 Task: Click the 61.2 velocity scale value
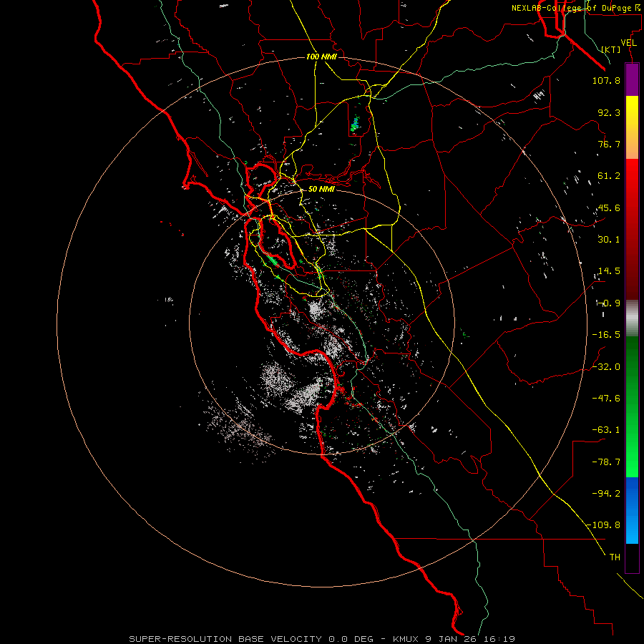(x=609, y=176)
